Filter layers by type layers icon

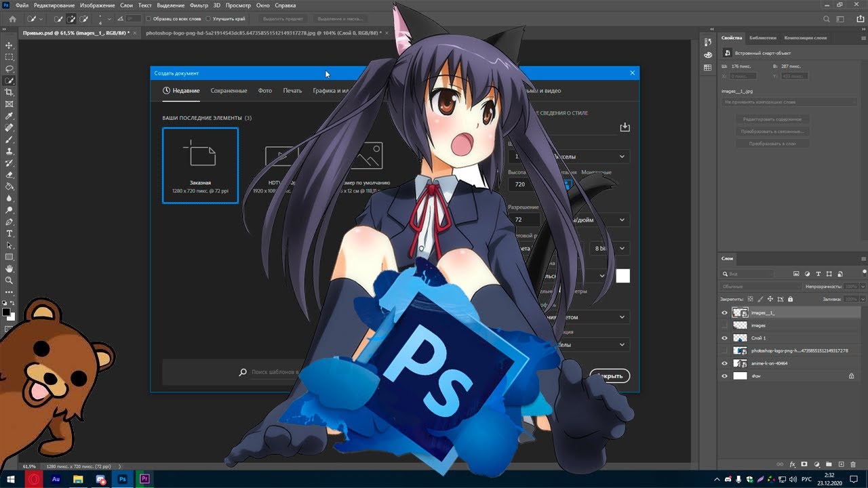click(x=819, y=274)
